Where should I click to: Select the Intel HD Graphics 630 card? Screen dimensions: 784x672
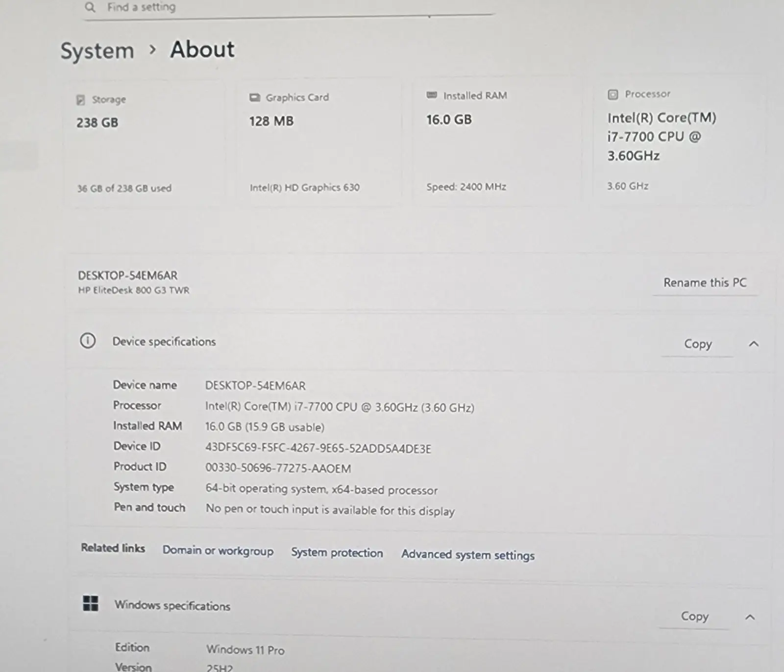[x=318, y=142]
